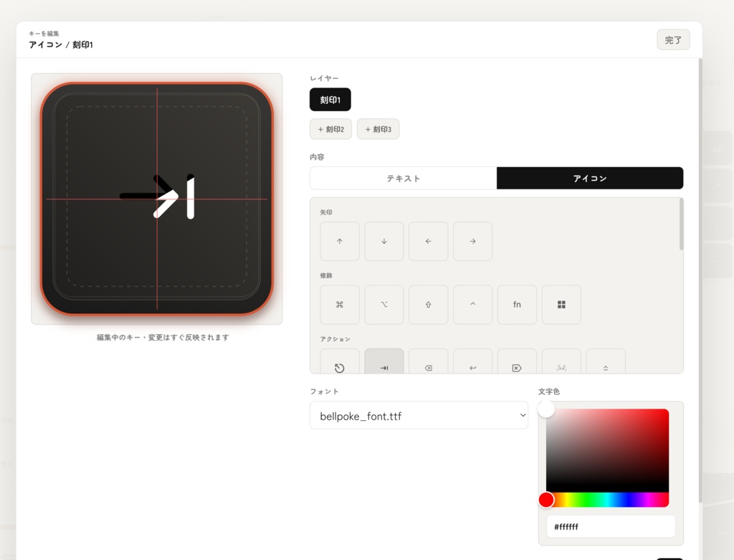Select the Return key icon
Viewport: 734px width, 560px height.
tap(473, 361)
